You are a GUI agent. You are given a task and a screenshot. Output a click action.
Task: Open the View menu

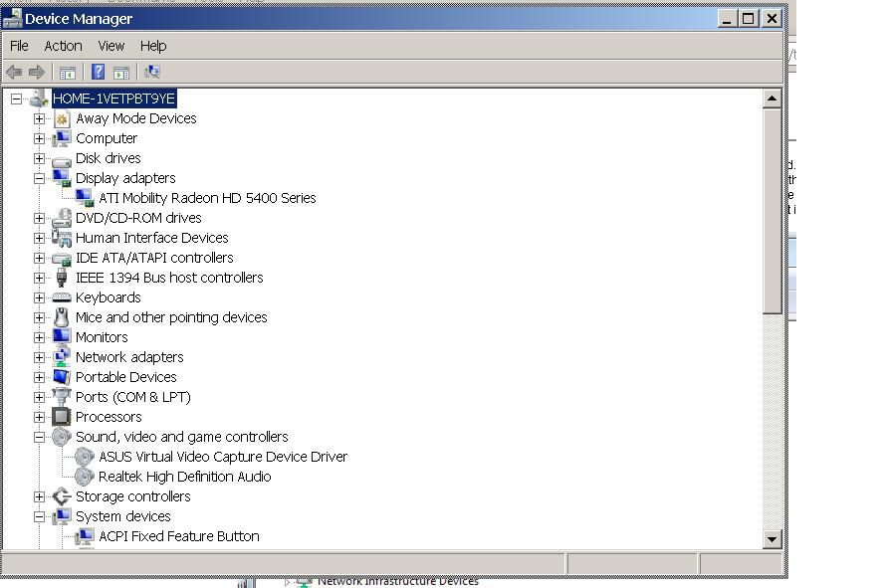111,46
